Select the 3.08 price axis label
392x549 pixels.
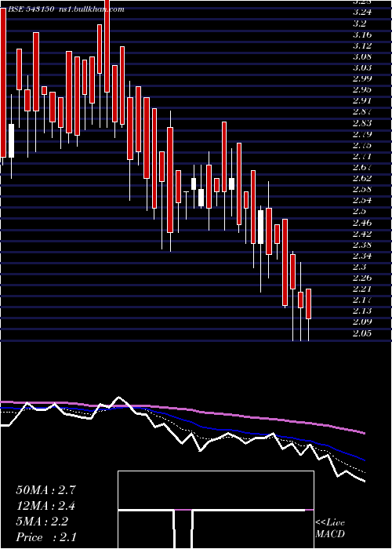pyautogui.click(x=362, y=56)
